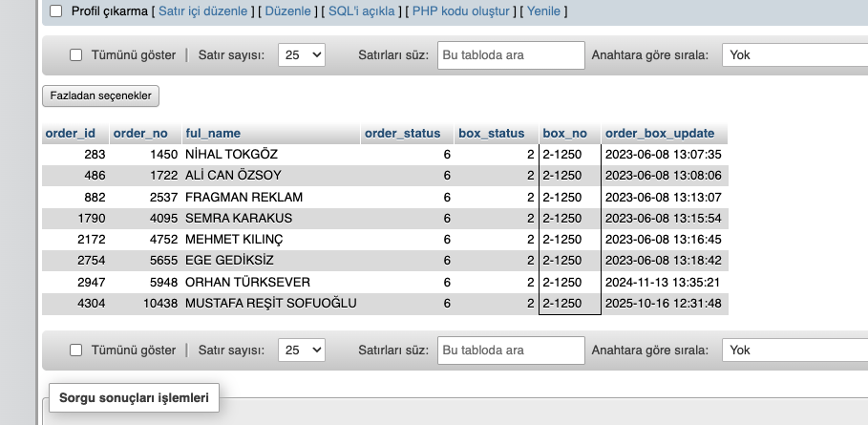
Task: Enable top Tümünü göster checkbox
Action: [x=75, y=55]
